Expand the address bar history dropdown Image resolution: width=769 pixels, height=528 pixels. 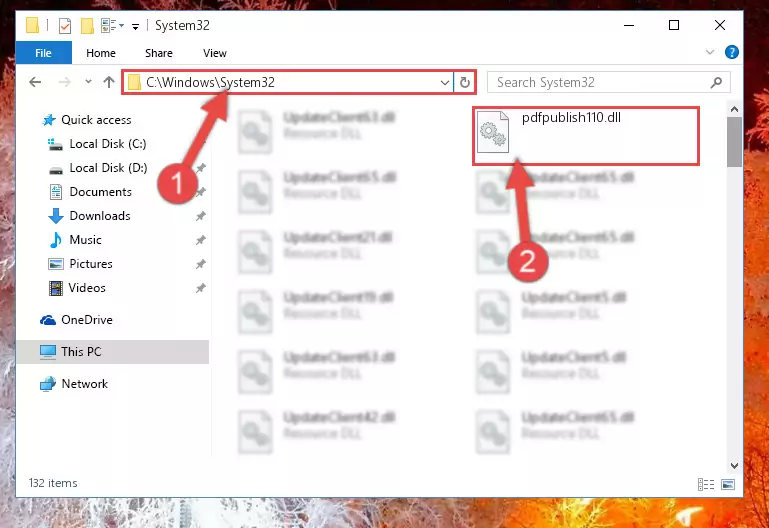tap(444, 82)
